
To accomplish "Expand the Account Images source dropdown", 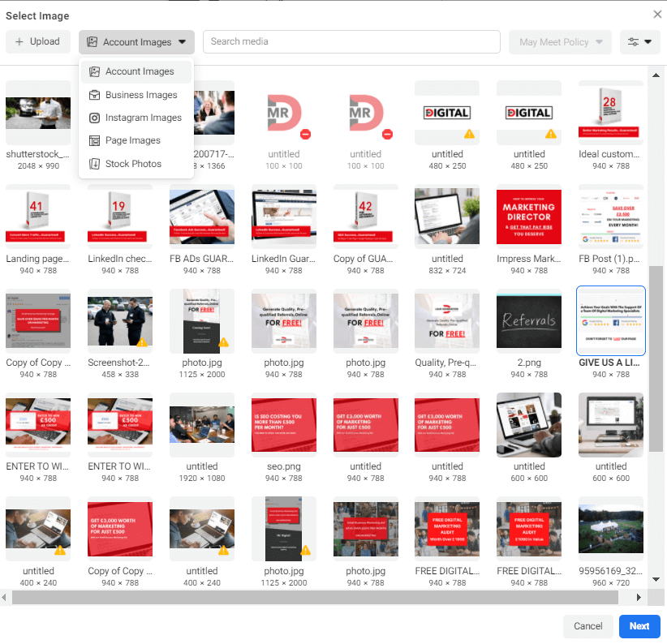I will pos(136,42).
